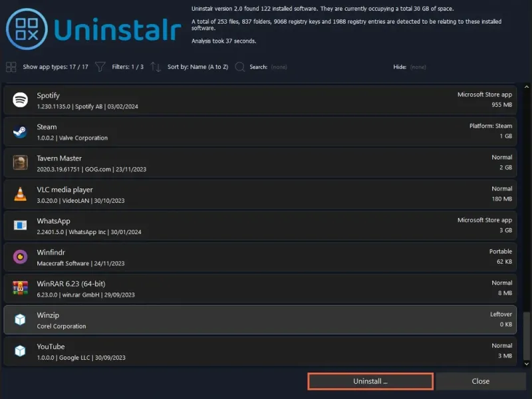Click the Uninstall button
The height and width of the screenshot is (399, 532).
(370, 381)
